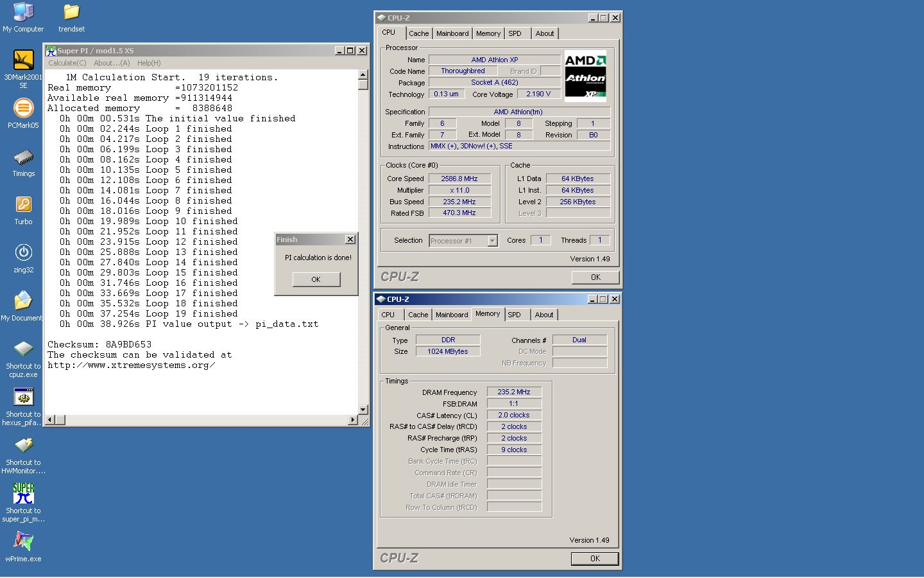Launch the Shortcut to HWMonitor icon
Viewport: 924px width, 578px height.
(23, 445)
